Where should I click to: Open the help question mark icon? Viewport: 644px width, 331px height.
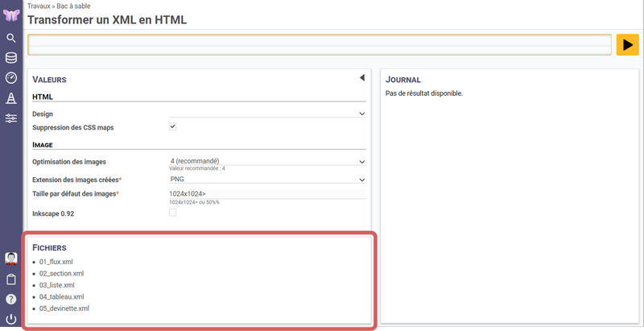pyautogui.click(x=11, y=299)
